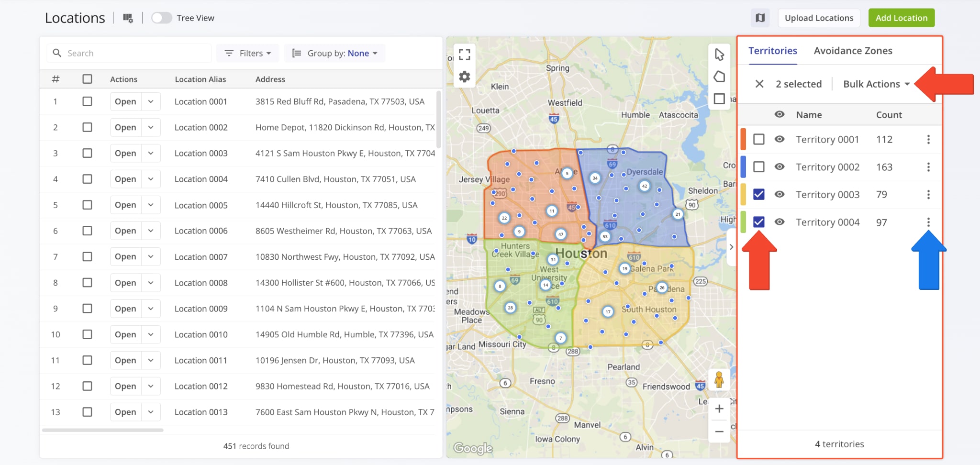Check the box for Location 0005 row
980x465 pixels.
click(x=87, y=205)
